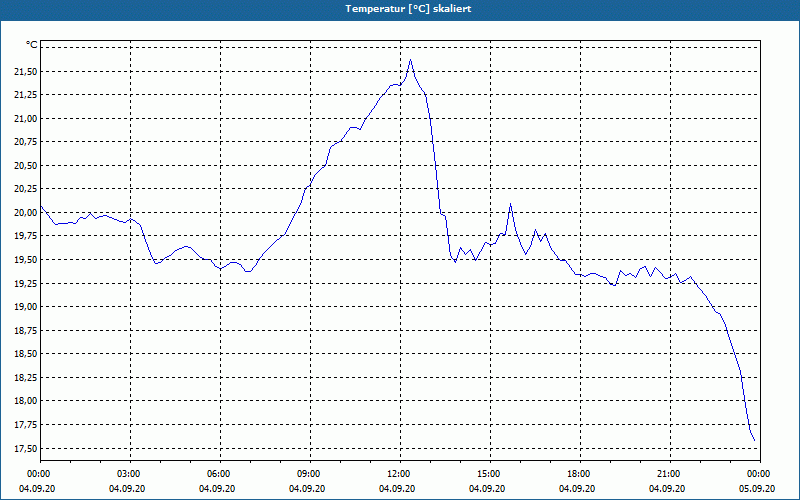The height and width of the screenshot is (500, 800).
Task: Click the 05.09.20 date label
Action: [757, 489]
